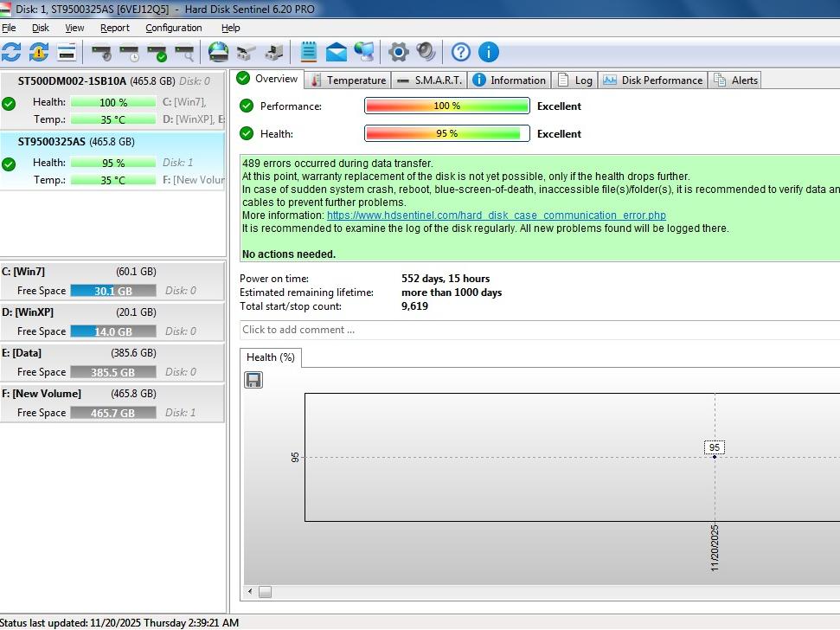Click the speaker sound icon in toolbar
Viewport: 840px width, 630px height.
pyautogui.click(x=426, y=52)
